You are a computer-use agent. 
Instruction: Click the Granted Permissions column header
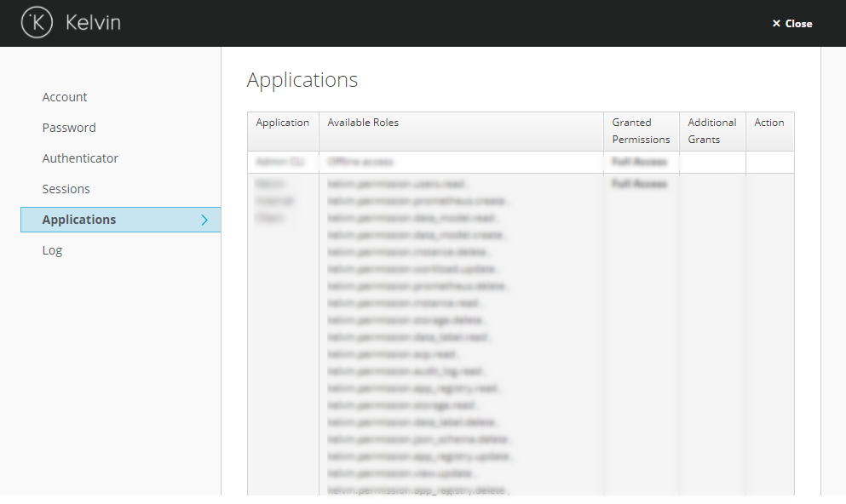[641, 131]
